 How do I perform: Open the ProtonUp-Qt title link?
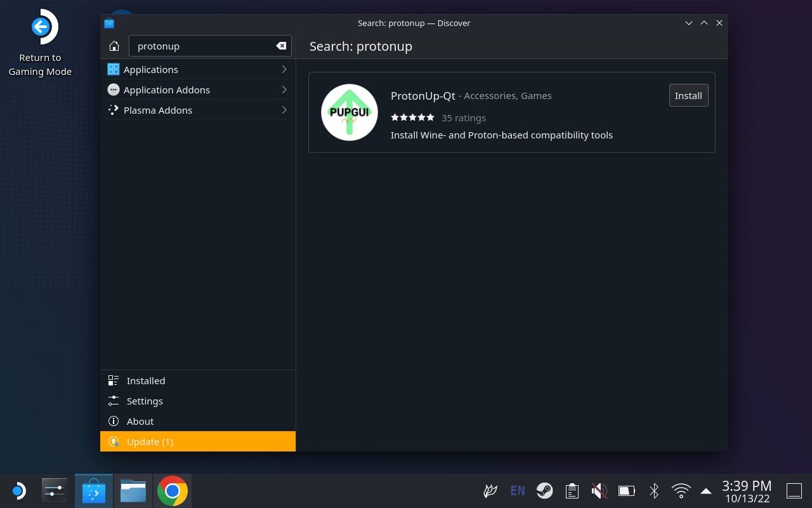coord(423,96)
